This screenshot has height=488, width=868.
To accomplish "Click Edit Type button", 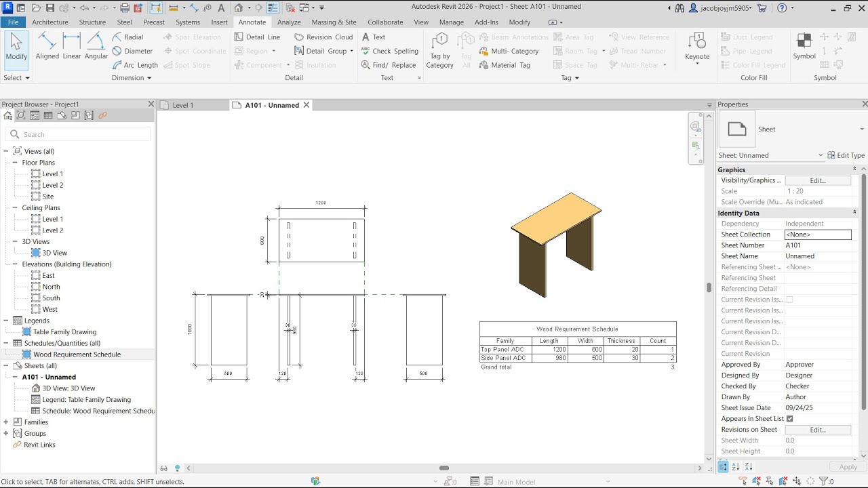I will (846, 155).
